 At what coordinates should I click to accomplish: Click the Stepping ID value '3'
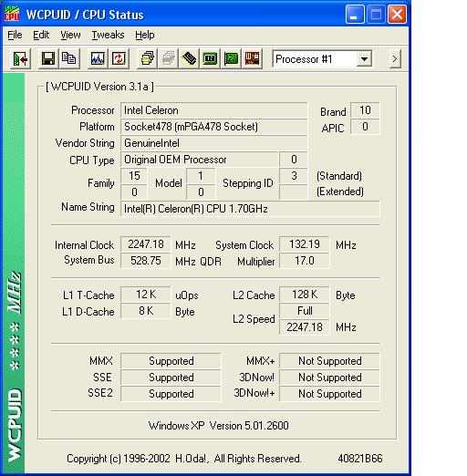pyautogui.click(x=294, y=176)
